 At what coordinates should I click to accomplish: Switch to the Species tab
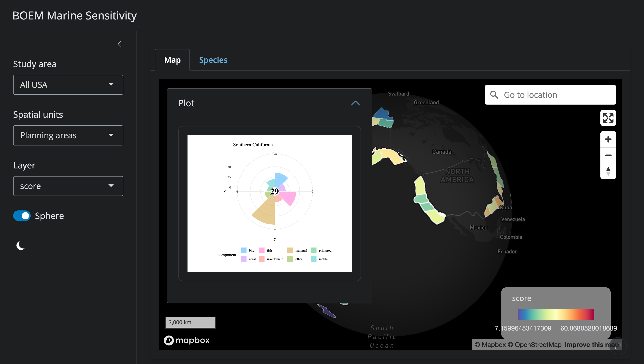pos(213,60)
